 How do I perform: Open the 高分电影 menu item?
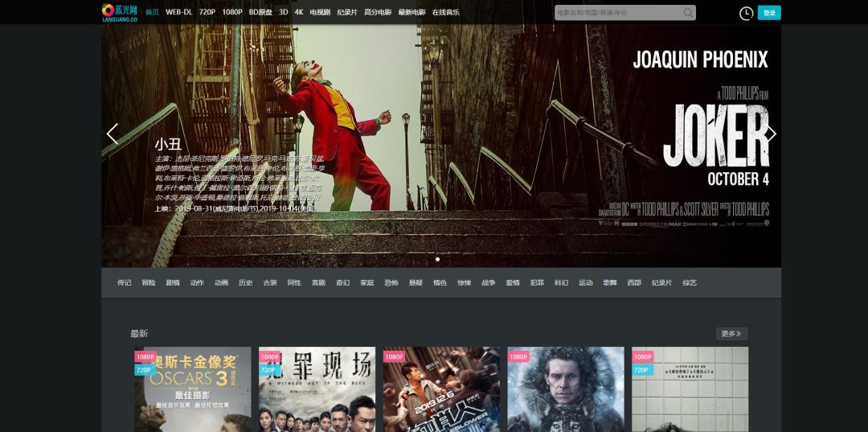(x=378, y=12)
